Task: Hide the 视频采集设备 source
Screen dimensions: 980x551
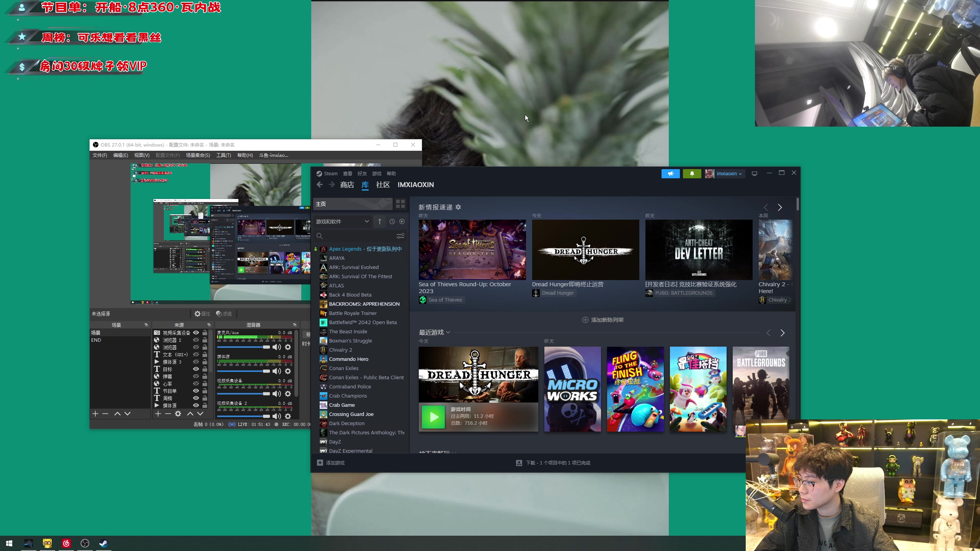Action: click(x=196, y=333)
